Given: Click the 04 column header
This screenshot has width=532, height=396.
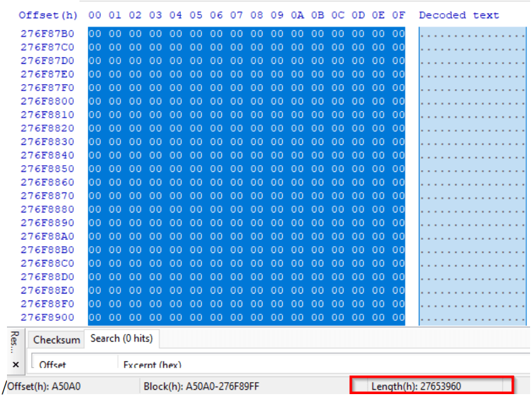Looking at the screenshot, I should [176, 15].
